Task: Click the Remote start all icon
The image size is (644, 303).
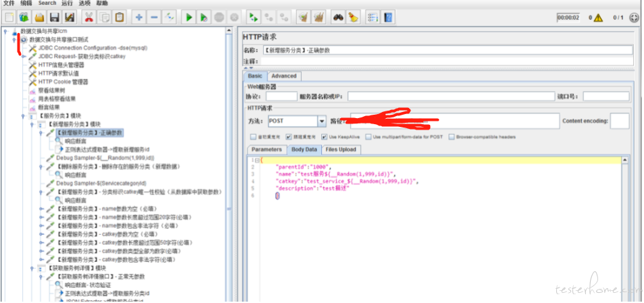Action: 254,18
